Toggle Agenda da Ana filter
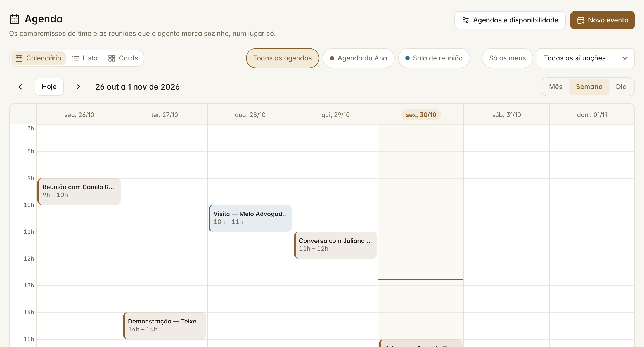Viewport: 644px width, 347px height. tap(359, 58)
